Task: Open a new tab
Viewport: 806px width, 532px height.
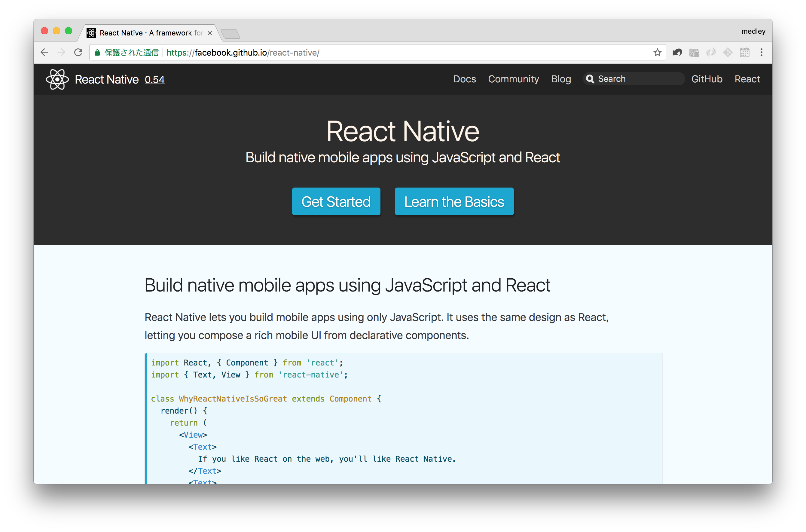Action: [x=230, y=34]
